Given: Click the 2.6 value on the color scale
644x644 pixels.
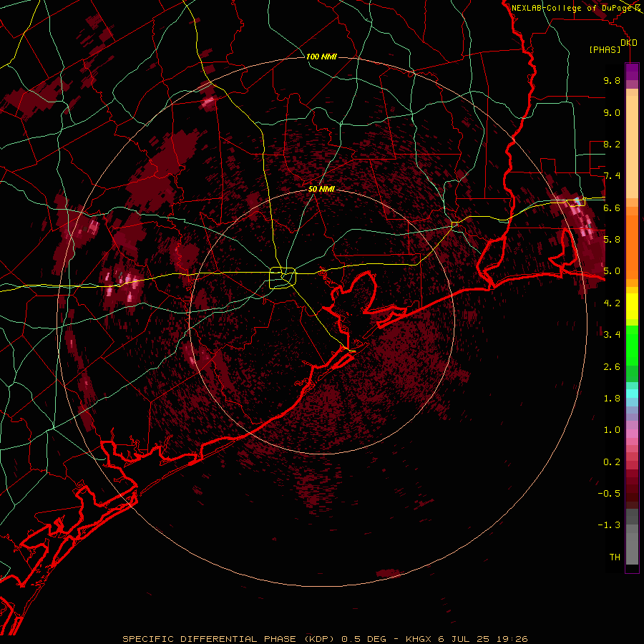Looking at the screenshot, I should pyautogui.click(x=612, y=367).
